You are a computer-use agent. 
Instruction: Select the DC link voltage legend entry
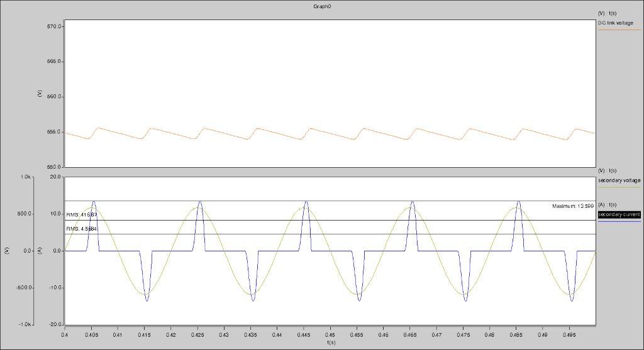click(619, 23)
